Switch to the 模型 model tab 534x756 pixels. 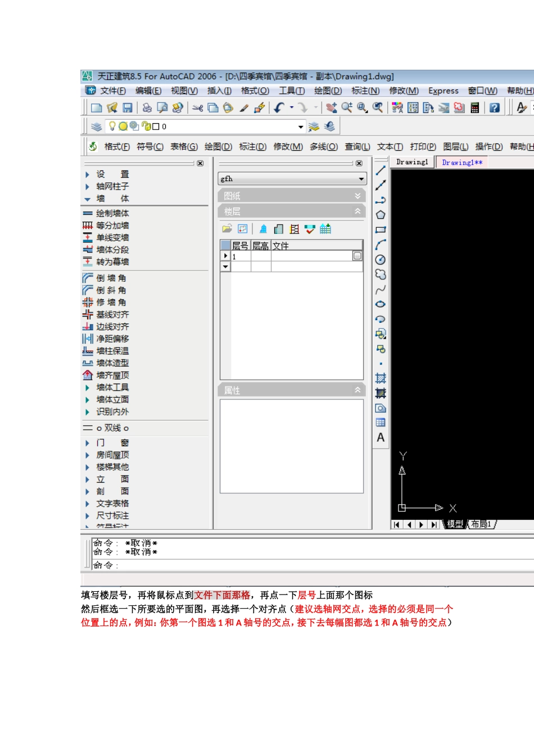[x=455, y=524]
